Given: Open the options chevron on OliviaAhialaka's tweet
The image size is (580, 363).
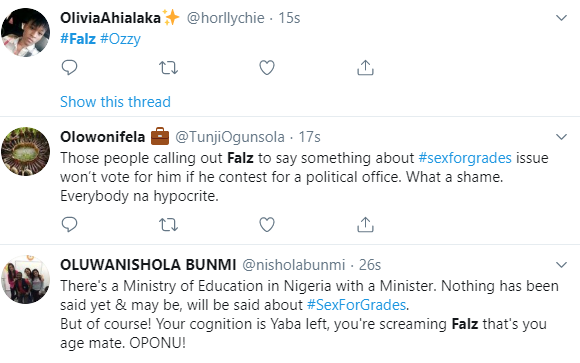Looking at the screenshot, I should click(x=562, y=18).
